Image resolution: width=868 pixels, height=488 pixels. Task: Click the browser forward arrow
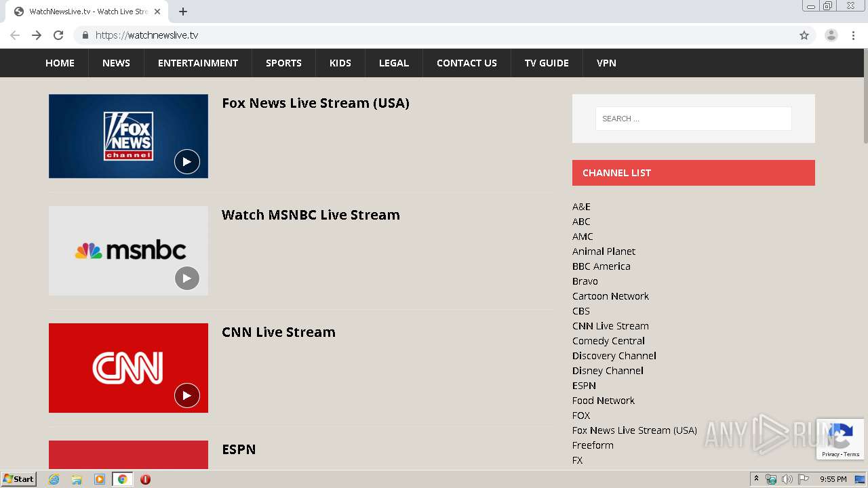click(x=37, y=35)
